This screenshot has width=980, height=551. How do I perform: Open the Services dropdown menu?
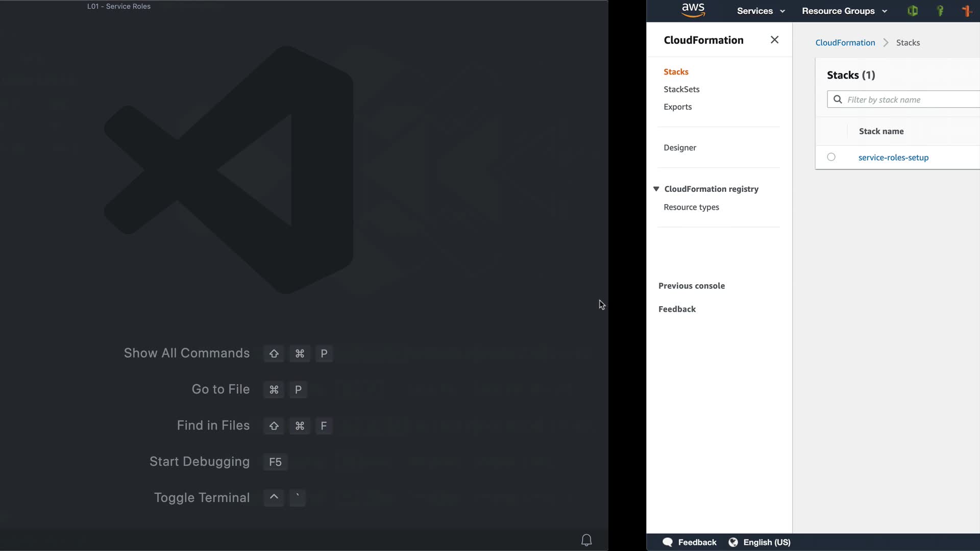pos(761,11)
